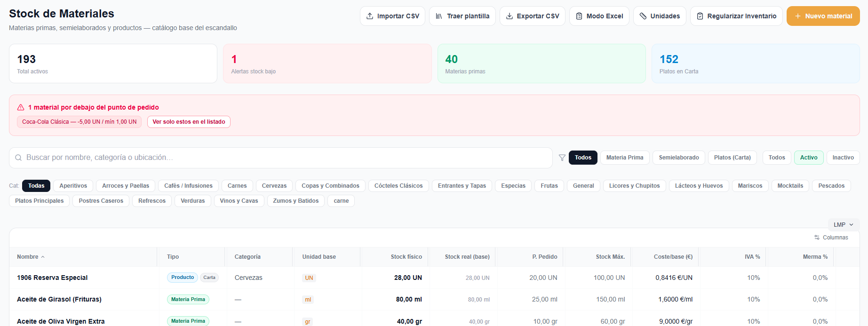Open the Columnas column chooser
Viewport: 868px width, 326px height.
(831, 238)
